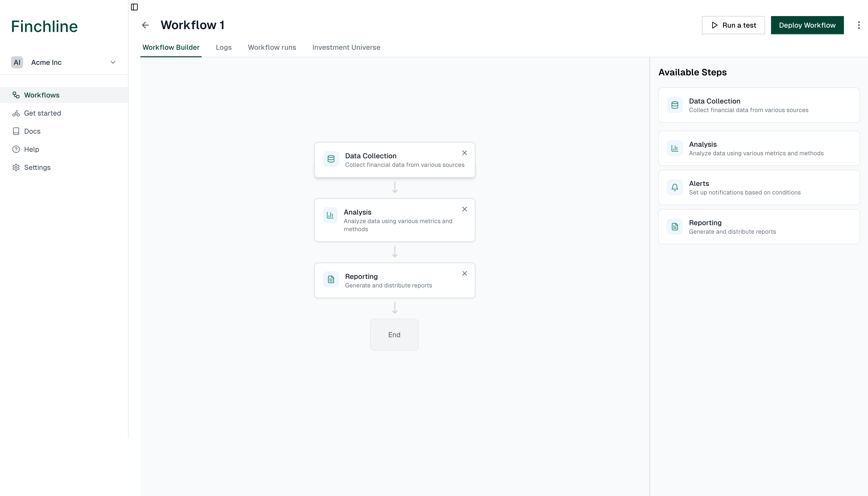Remove the Reporting step from the canvas
Viewport: 868px width, 496px height.
464,274
